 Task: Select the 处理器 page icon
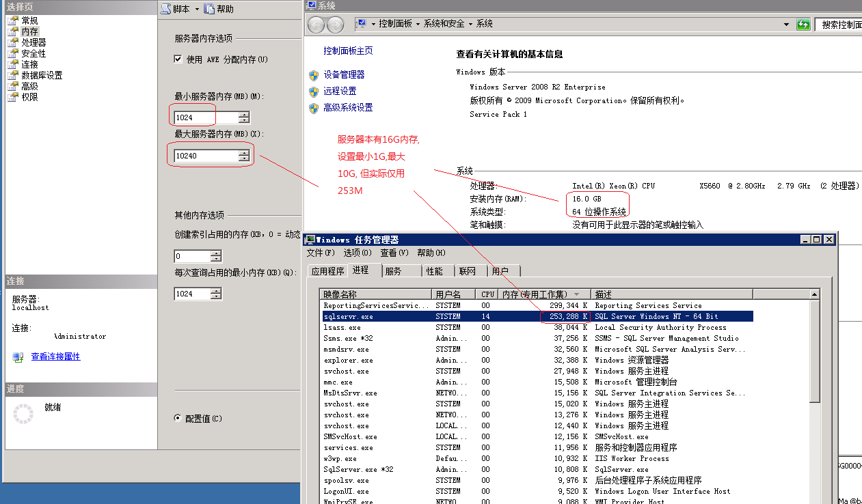13,42
